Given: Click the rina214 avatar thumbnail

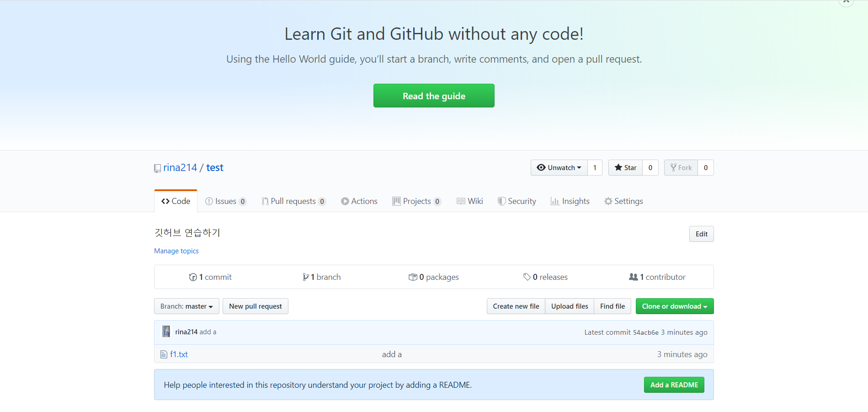Looking at the screenshot, I should point(166,332).
